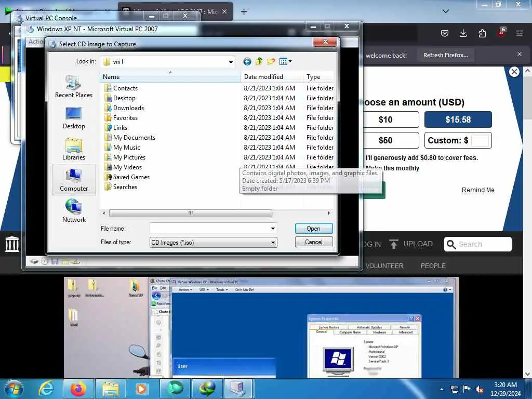Open the Windows Start button
Viewport: 532px width, 399px height.
click(x=14, y=389)
